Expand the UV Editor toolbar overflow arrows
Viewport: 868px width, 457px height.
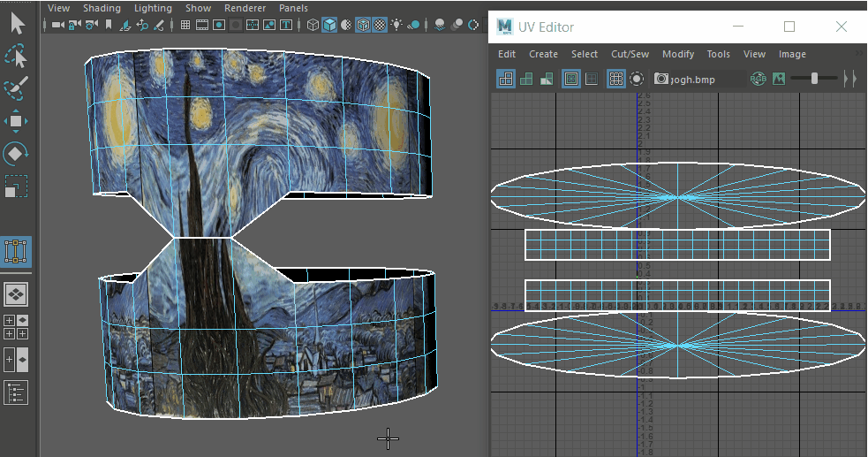pyautogui.click(x=849, y=79)
